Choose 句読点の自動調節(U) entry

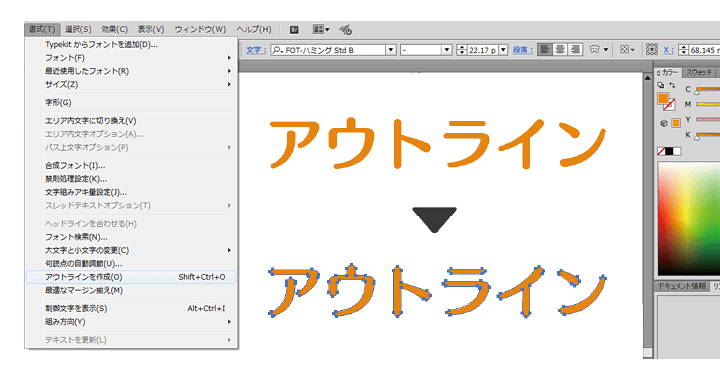click(x=131, y=263)
